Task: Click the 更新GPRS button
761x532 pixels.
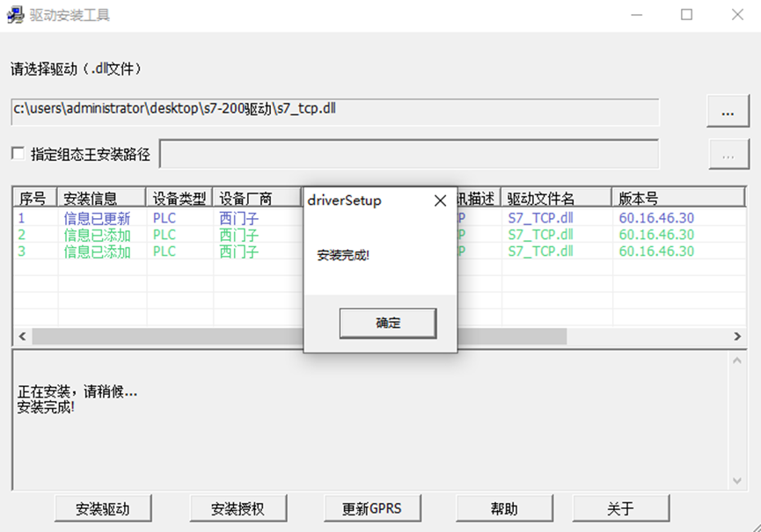Action: [372, 508]
